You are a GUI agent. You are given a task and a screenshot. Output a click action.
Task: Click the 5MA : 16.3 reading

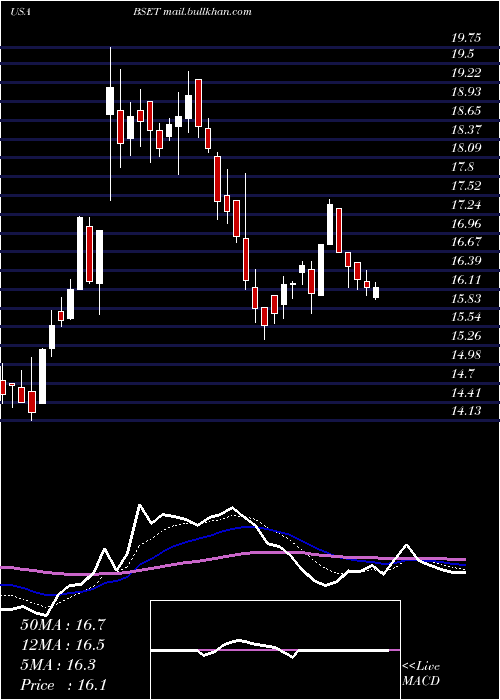click(58, 665)
